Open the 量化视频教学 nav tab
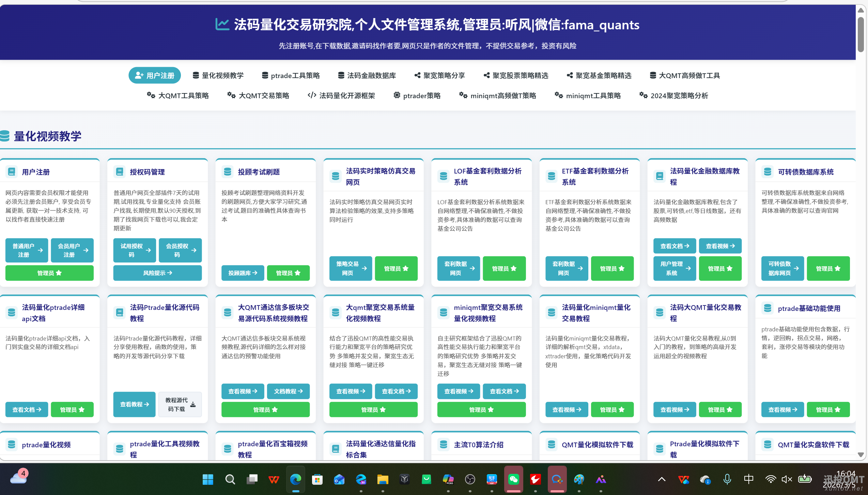 pyautogui.click(x=218, y=75)
